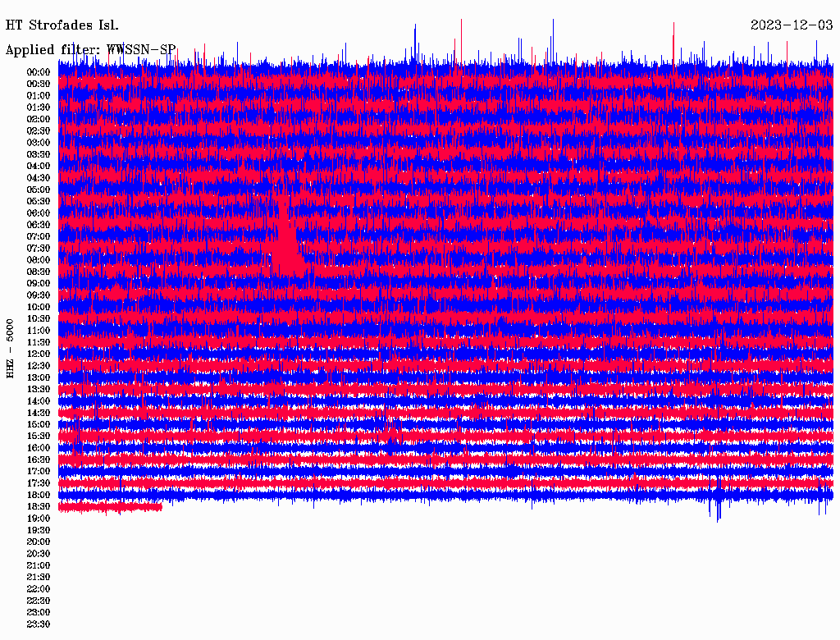Click the date label 2023-12-03
Image resolution: width=840 pixels, height=640 pixels.
click(x=792, y=25)
